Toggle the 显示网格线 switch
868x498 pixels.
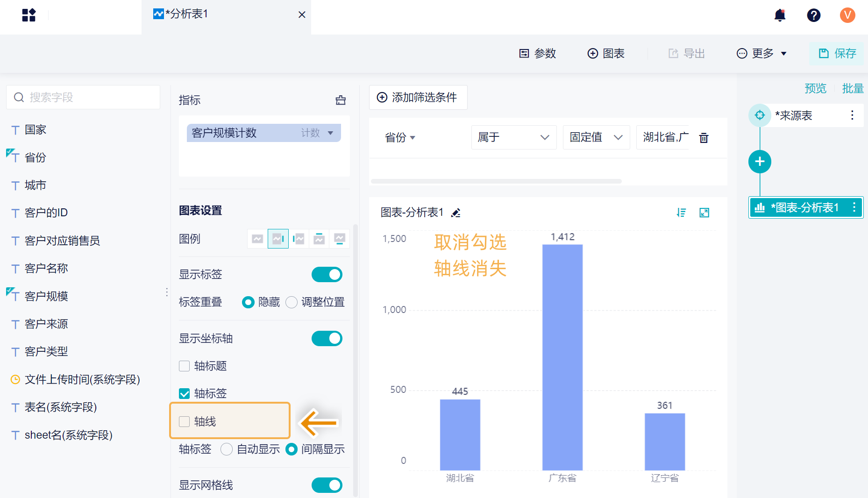(327, 485)
